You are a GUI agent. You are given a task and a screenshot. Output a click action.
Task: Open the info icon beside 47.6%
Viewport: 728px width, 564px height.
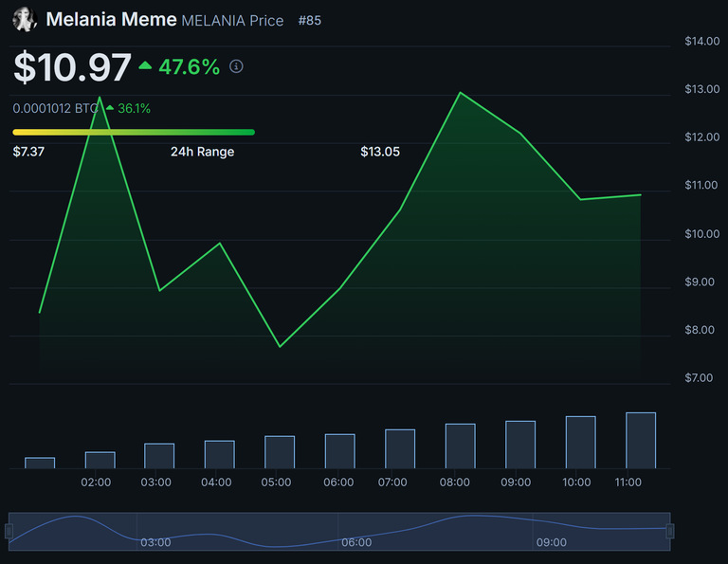coord(237,66)
